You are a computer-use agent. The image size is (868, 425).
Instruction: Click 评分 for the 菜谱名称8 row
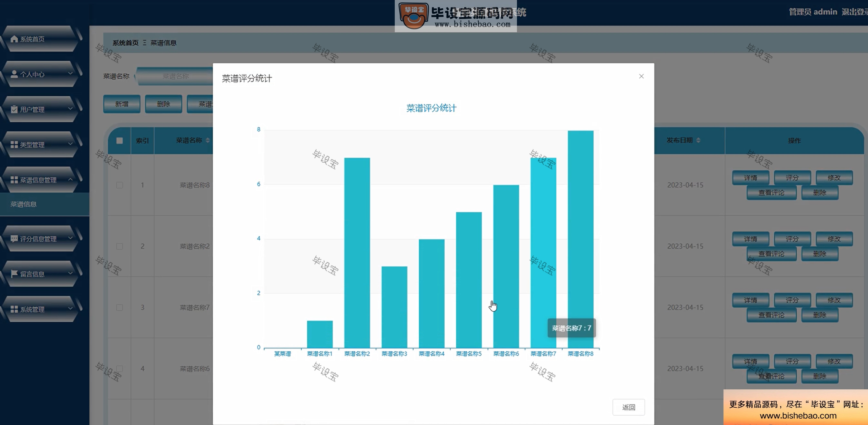[x=792, y=178]
